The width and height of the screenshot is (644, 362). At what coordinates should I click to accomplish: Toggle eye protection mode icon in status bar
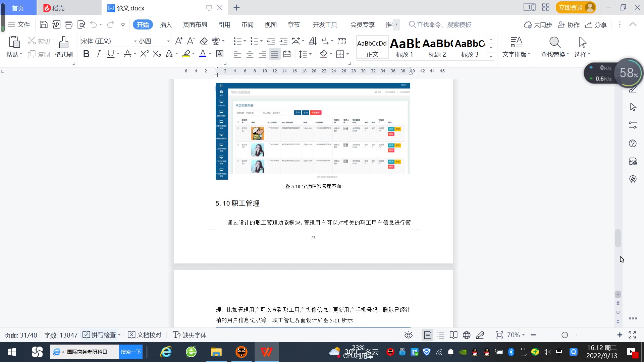pos(408,335)
